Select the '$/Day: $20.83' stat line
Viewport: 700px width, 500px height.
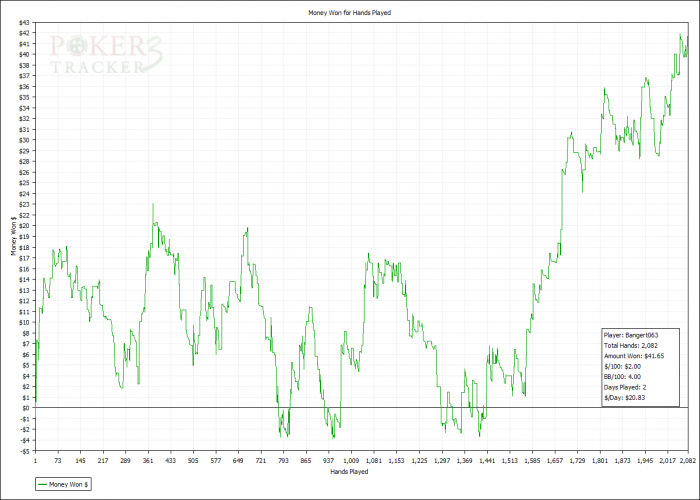pyautogui.click(x=624, y=397)
